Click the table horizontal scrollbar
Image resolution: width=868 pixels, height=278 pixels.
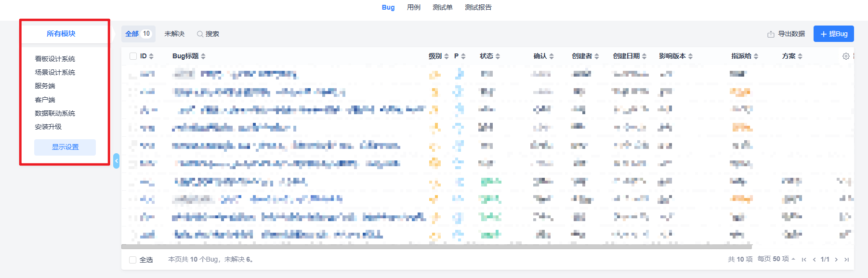pos(436,247)
